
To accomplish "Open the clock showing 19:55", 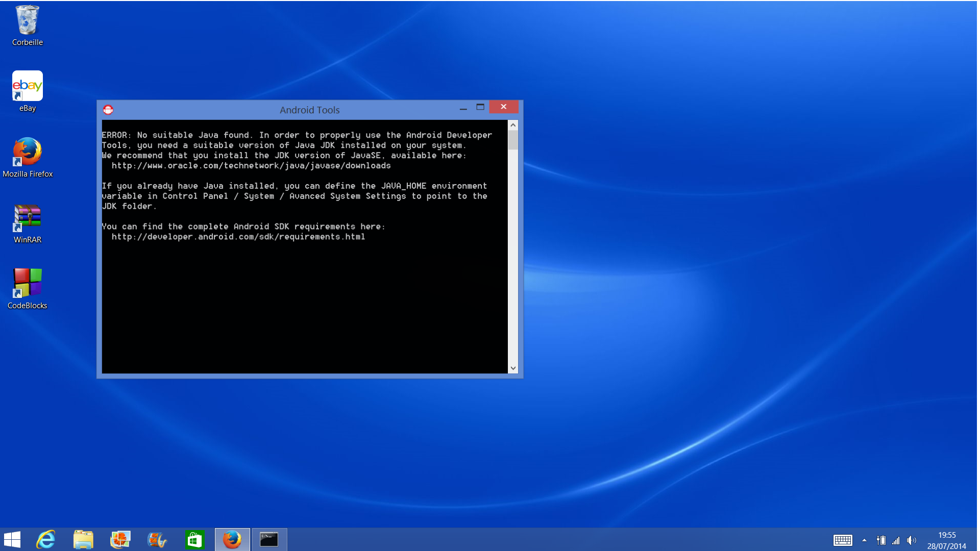I will (x=947, y=540).
